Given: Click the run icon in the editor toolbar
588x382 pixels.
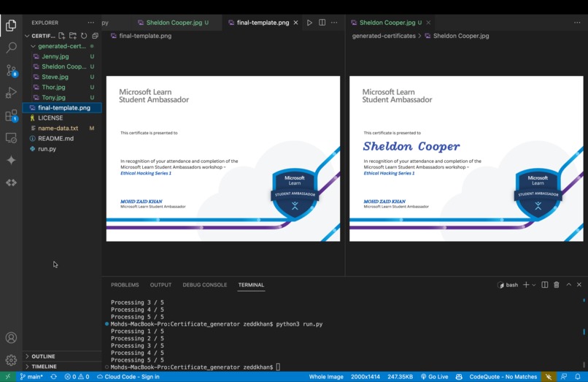Looking at the screenshot, I should (309, 23).
